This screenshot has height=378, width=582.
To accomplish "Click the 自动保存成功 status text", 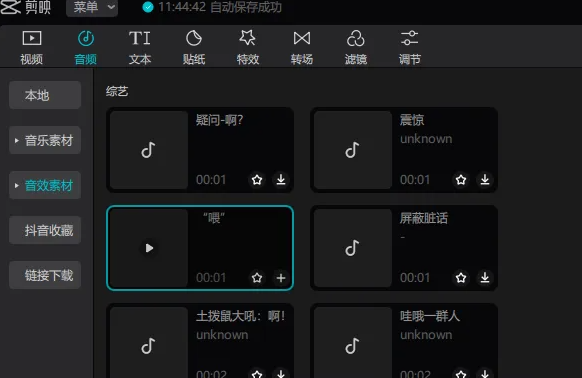I will click(246, 7).
